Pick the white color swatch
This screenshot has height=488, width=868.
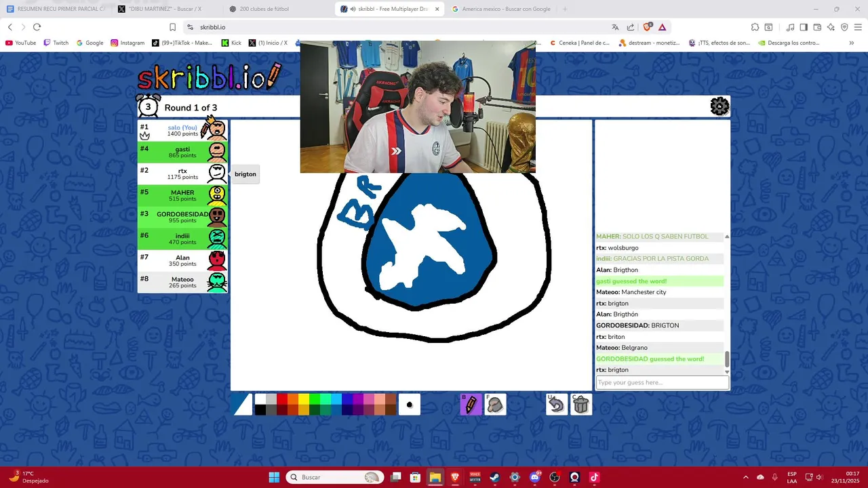click(260, 399)
